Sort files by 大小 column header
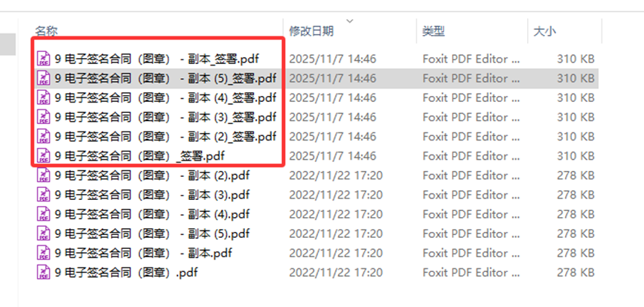 pos(544,30)
